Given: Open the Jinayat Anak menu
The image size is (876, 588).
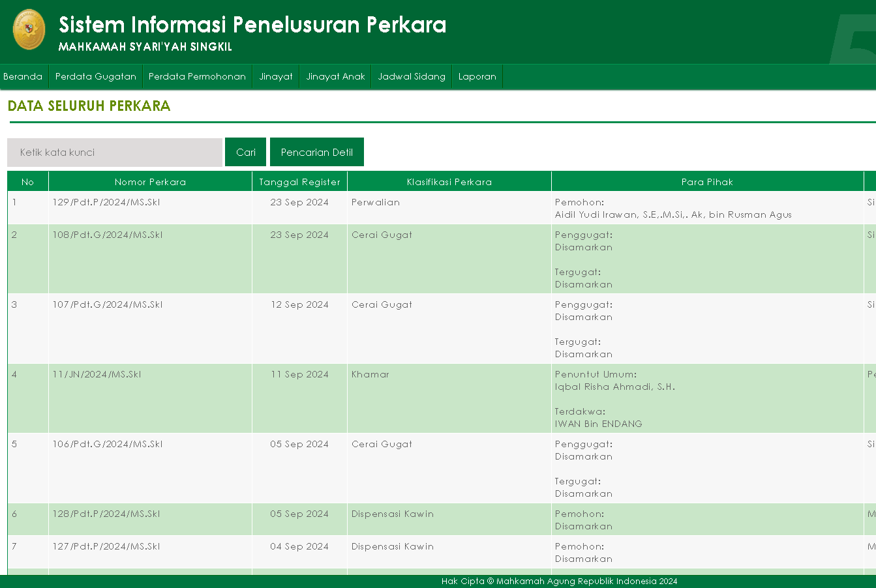Looking at the screenshot, I should pos(335,76).
